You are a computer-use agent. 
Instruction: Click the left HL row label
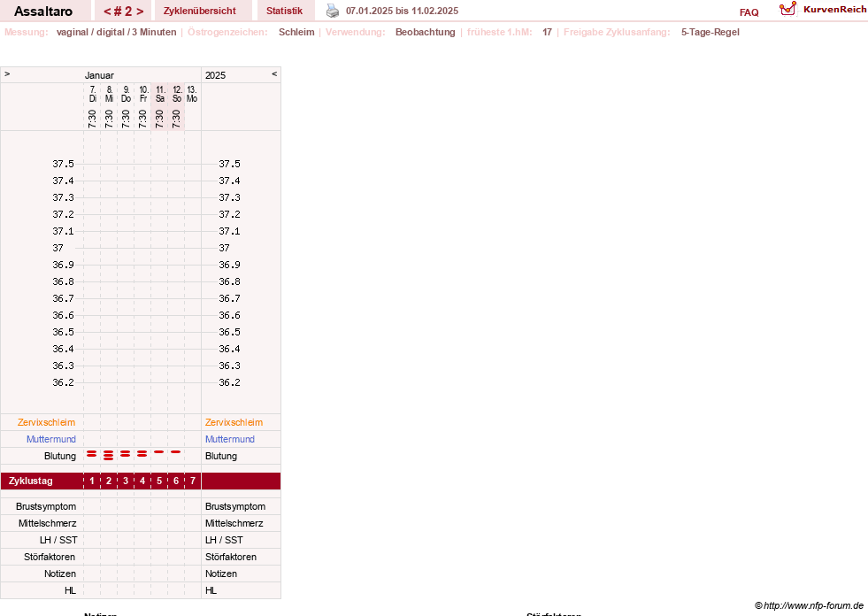tap(70, 590)
